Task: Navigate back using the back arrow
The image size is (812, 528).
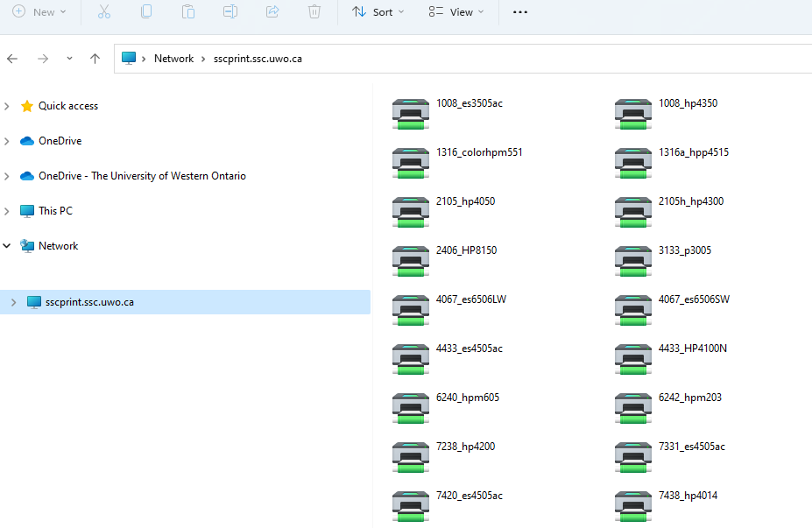Action: point(12,58)
